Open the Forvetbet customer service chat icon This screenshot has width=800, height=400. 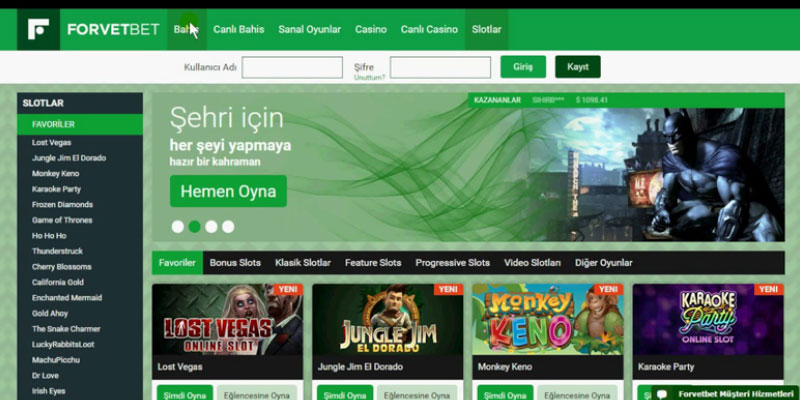[662, 393]
